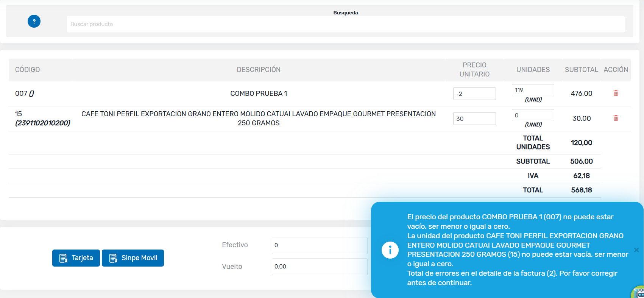This screenshot has width=644, height=298.
Task: Click the ACCIÓN column header
Action: click(x=616, y=70)
